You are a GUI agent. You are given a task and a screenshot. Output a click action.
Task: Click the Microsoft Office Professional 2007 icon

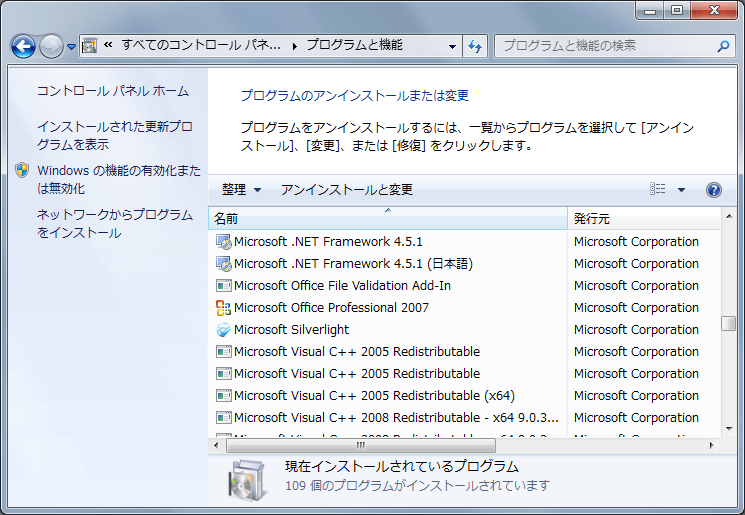[223, 308]
